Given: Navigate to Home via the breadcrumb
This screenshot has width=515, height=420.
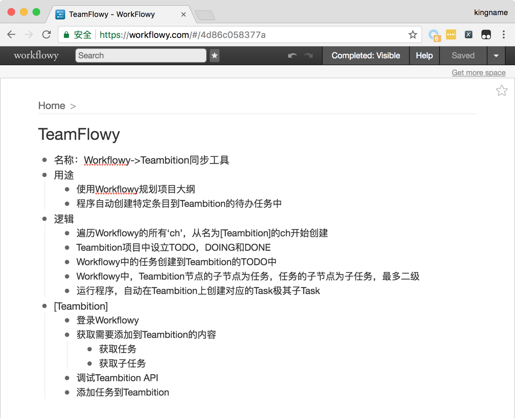Looking at the screenshot, I should [51, 106].
